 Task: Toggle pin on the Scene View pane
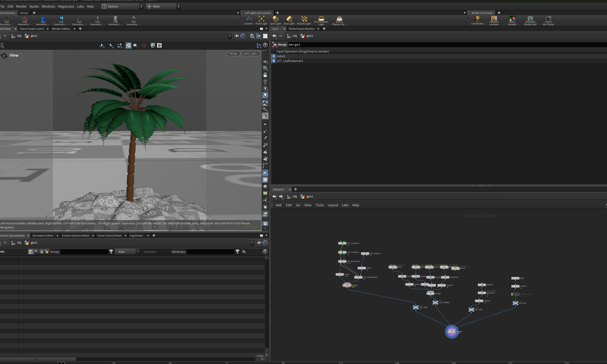237,36
